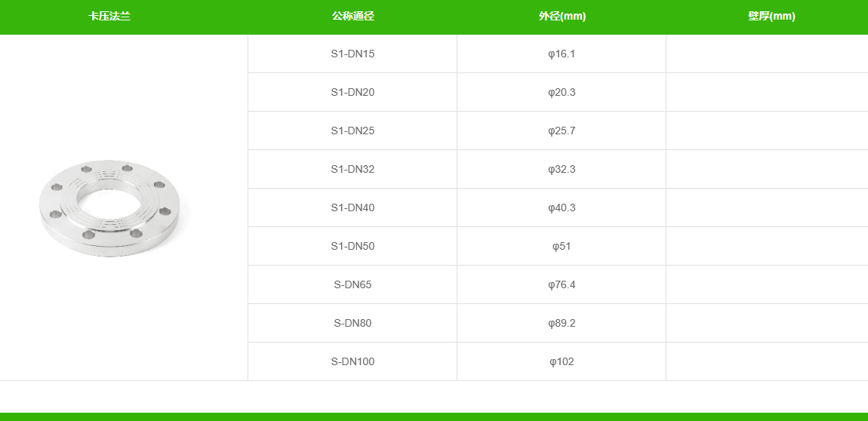
Task: Click the 外径(mm) column header
Action: tap(562, 17)
